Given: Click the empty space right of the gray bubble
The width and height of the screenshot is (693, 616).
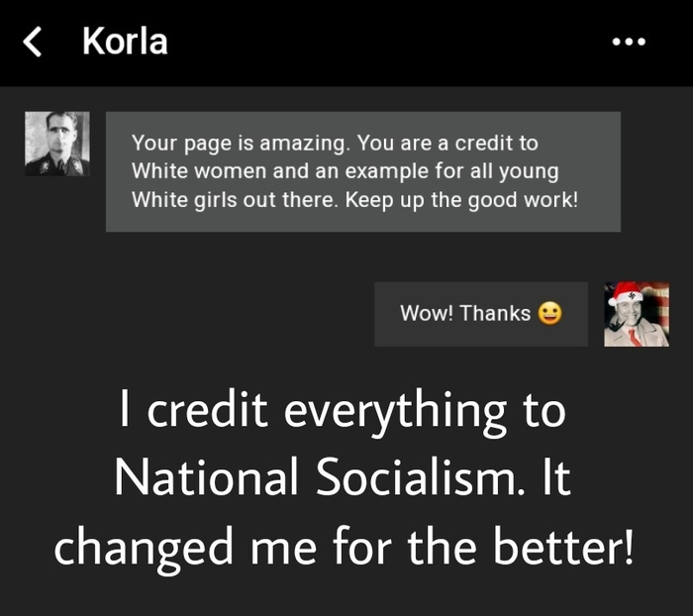Looking at the screenshot, I should [x=656, y=171].
